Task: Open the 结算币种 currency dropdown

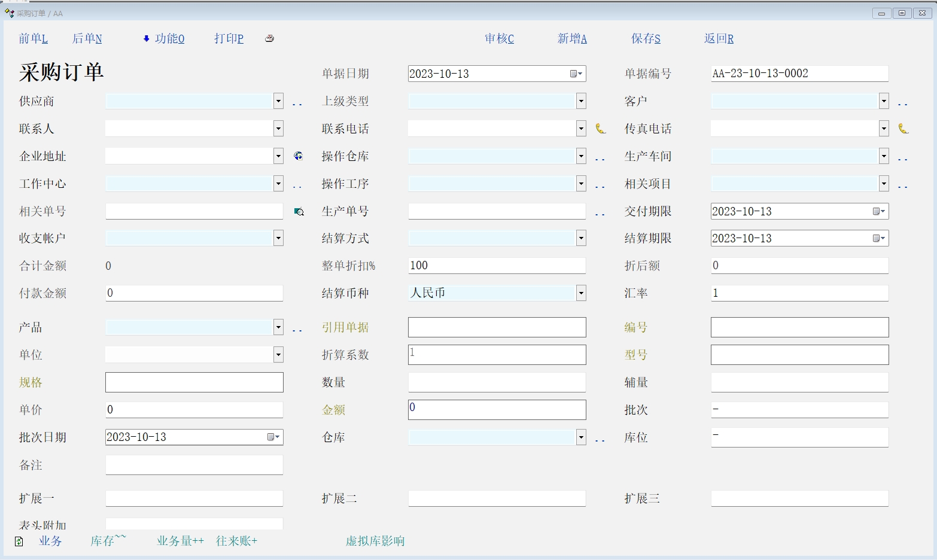Action: pyautogui.click(x=580, y=293)
